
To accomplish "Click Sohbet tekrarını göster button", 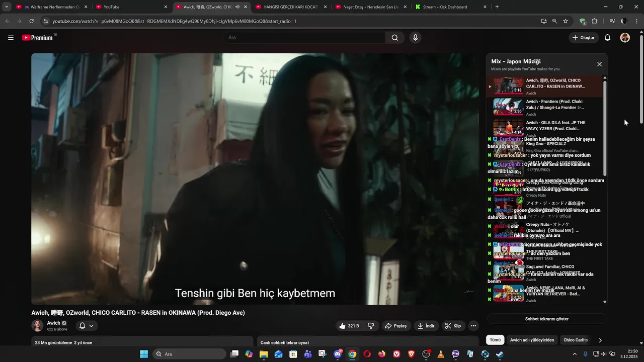I will (546, 319).
